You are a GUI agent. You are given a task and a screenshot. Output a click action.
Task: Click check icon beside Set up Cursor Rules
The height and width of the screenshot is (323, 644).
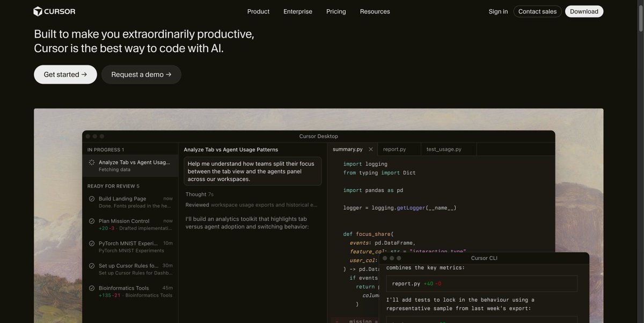[x=92, y=266]
